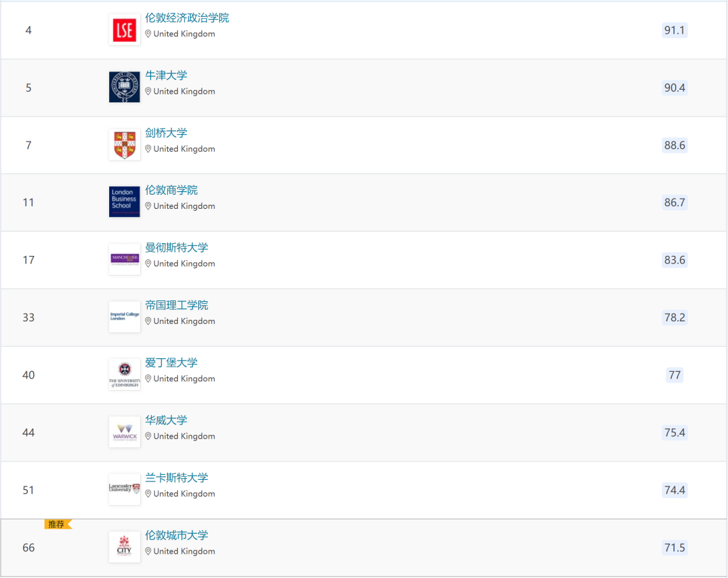Click the 77 score for 爱丁堡大学

click(675, 375)
